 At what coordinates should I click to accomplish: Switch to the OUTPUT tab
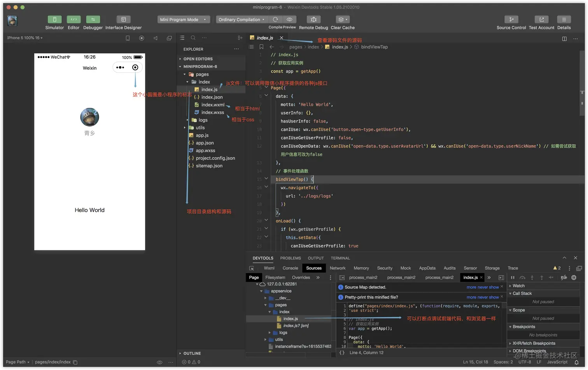(316, 258)
